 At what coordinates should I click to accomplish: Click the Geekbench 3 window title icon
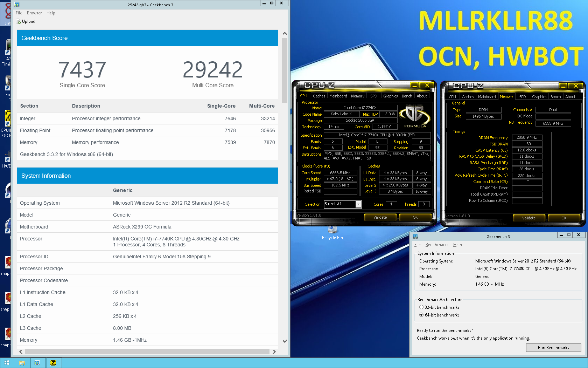point(415,236)
